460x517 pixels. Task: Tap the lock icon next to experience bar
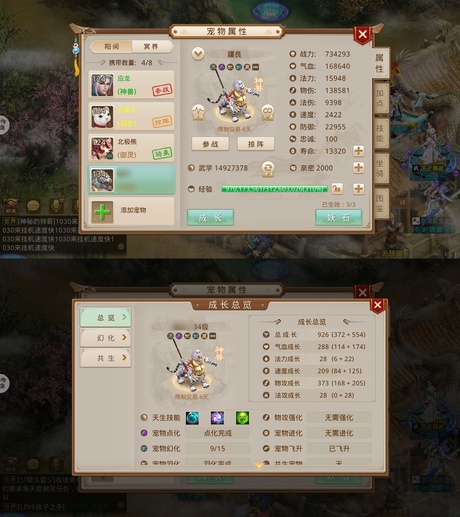pyautogui.click(x=337, y=189)
